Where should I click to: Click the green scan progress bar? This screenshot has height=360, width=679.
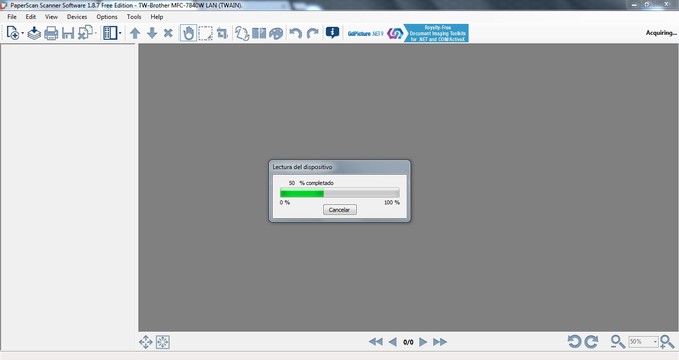(340, 193)
